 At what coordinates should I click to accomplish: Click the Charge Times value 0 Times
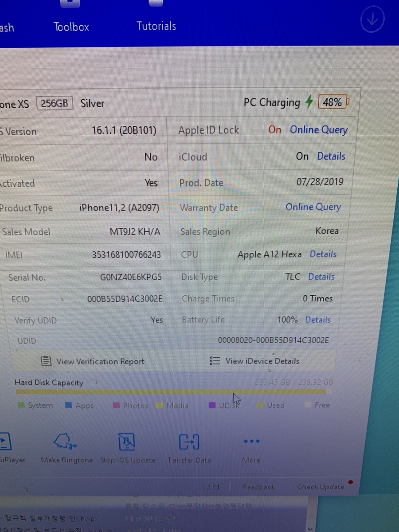click(x=317, y=298)
